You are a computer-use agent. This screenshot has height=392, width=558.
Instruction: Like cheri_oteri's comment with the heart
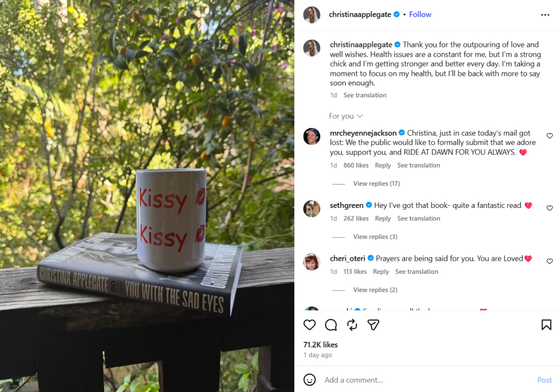[x=549, y=261]
